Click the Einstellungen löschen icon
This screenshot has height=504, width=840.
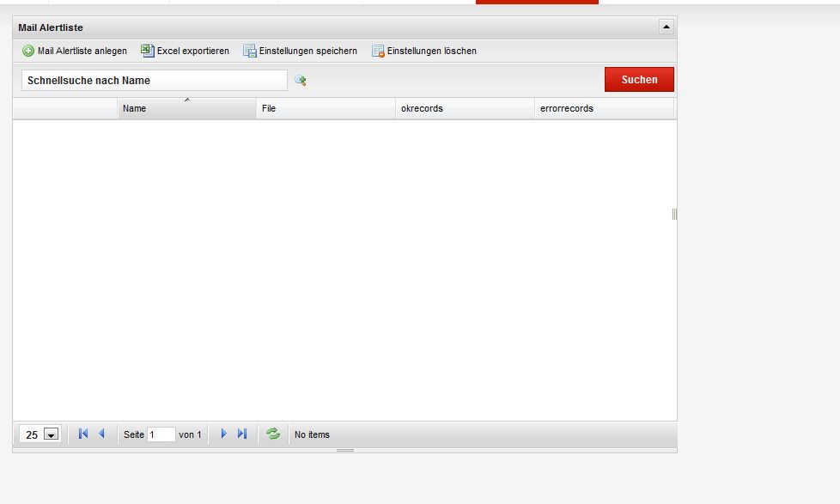click(378, 52)
